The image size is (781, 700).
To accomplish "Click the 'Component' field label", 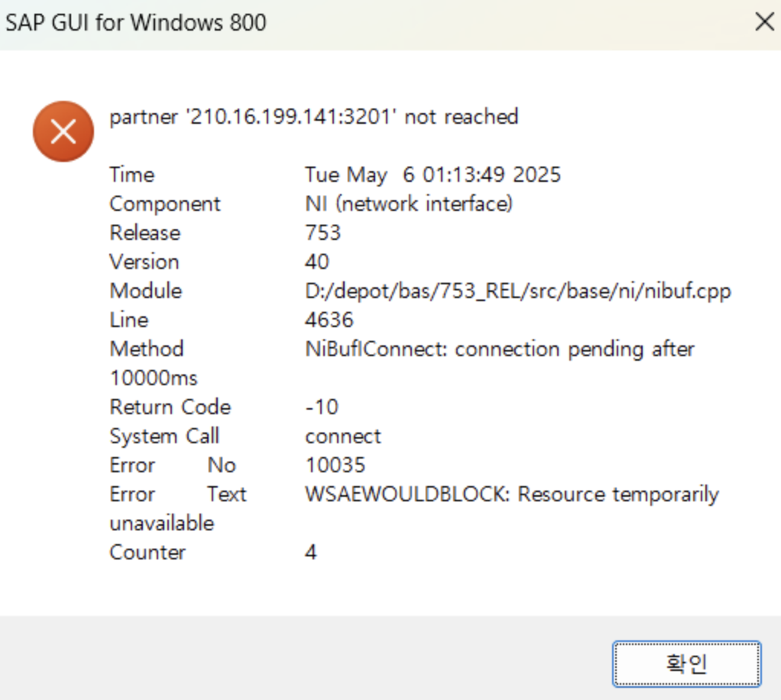I will click(x=165, y=204).
